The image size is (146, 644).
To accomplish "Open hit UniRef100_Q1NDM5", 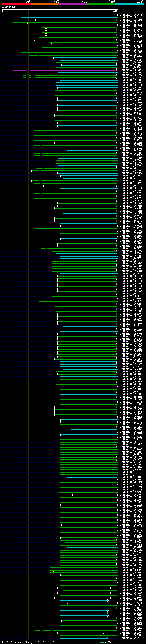I will [x=131, y=575].
